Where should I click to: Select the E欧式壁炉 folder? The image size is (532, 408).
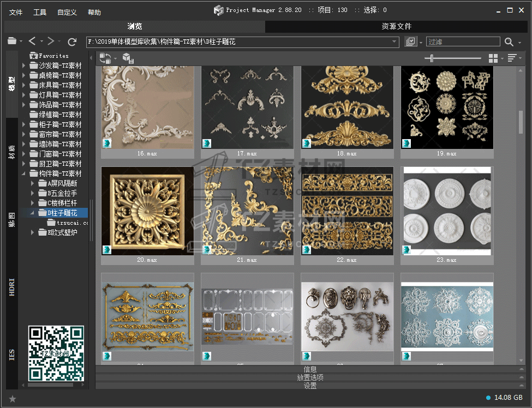pyautogui.click(x=62, y=232)
